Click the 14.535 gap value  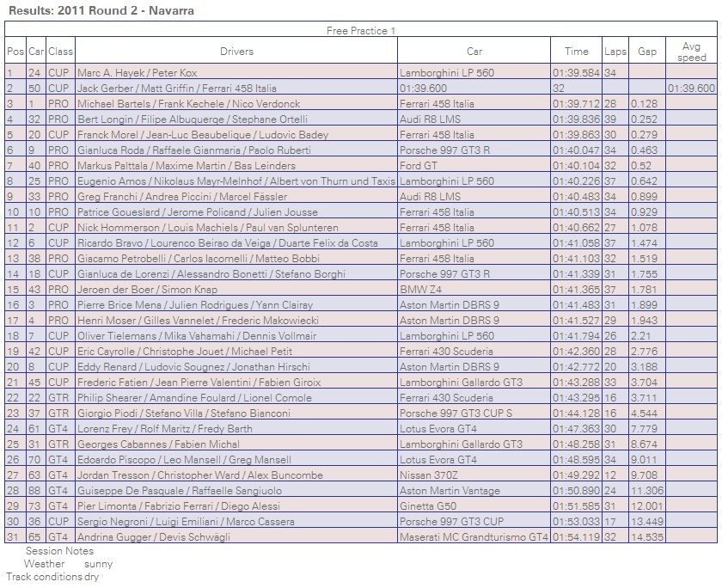tap(647, 537)
